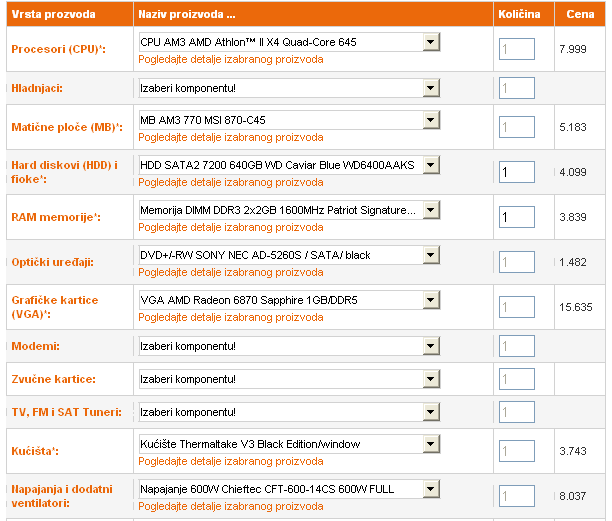Click the 'Modemi:' category label

coord(36,346)
